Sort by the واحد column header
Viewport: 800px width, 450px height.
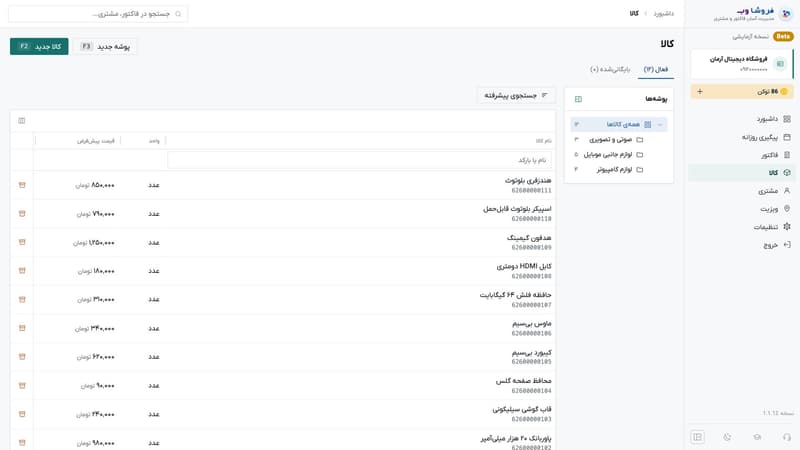pyautogui.click(x=154, y=141)
